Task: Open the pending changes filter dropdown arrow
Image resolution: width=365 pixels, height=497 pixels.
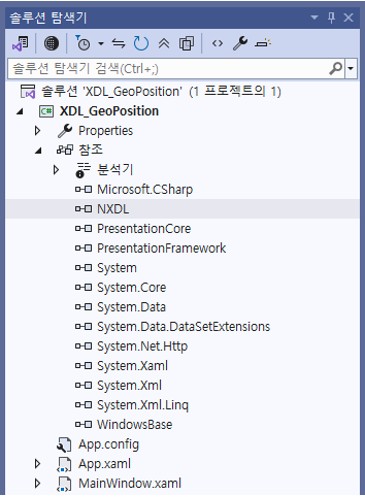Action: 101,44
